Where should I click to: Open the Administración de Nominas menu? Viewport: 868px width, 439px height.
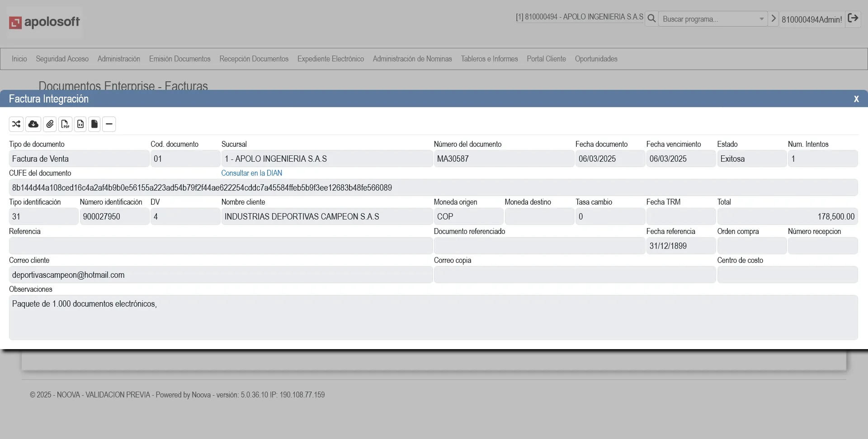point(412,59)
